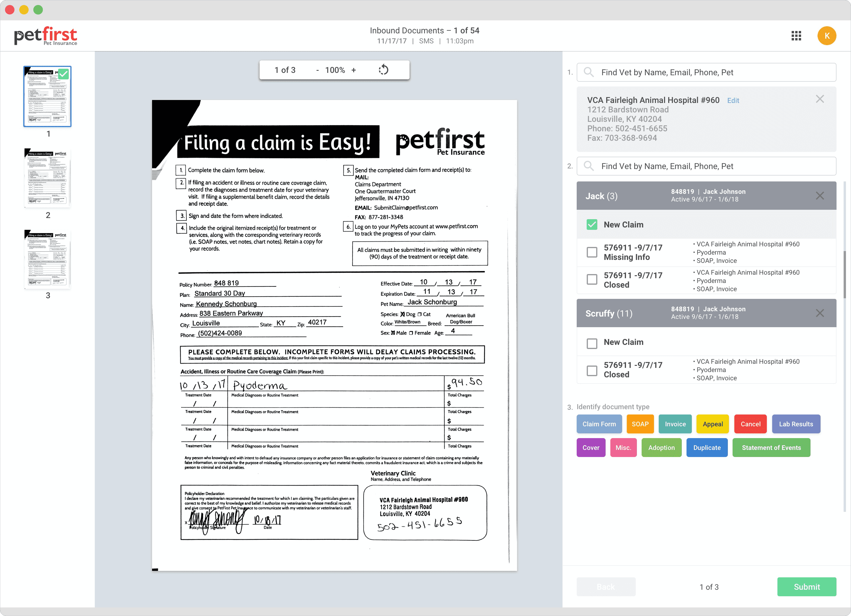The image size is (851, 616).
Task: Select the SOAP document type tag
Action: (640, 424)
